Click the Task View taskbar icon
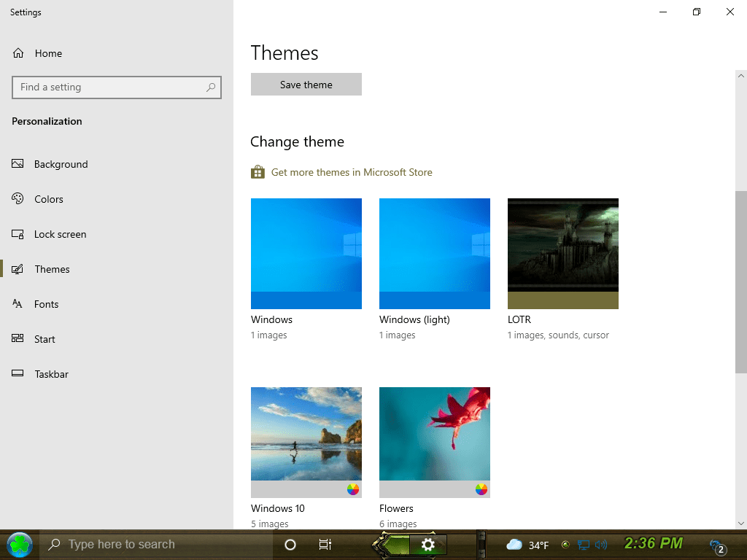This screenshot has width=747, height=560. [325, 544]
